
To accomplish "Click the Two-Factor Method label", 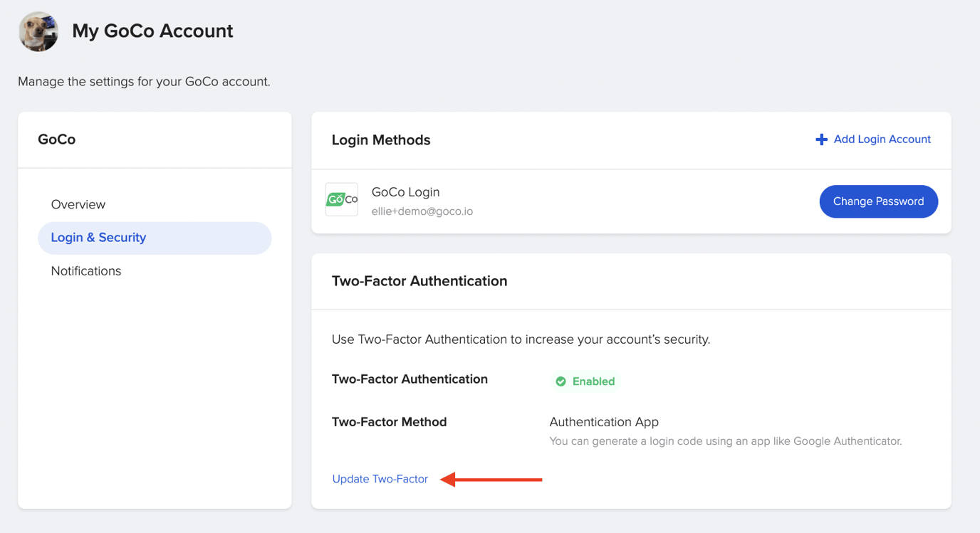I will pyautogui.click(x=390, y=421).
